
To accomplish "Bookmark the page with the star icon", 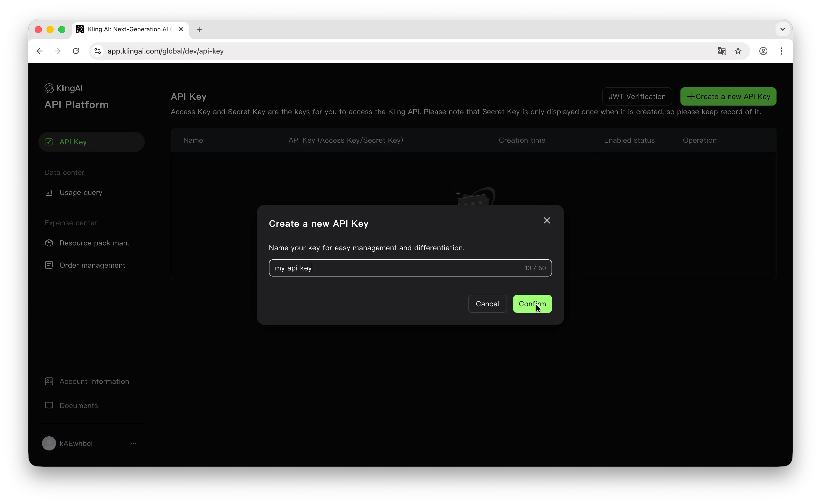I will tap(738, 51).
